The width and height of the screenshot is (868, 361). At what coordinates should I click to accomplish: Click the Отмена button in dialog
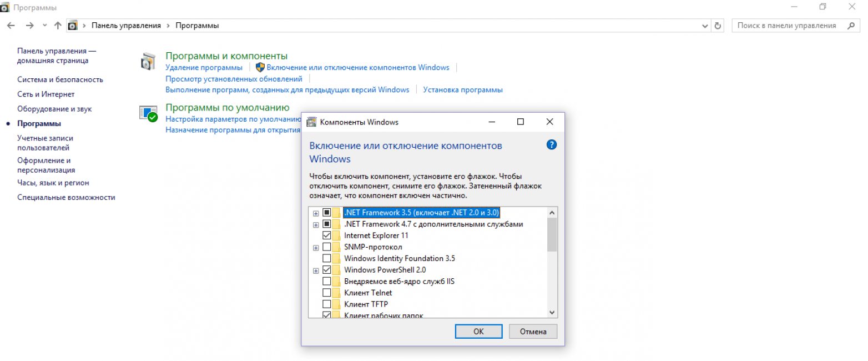pos(533,332)
